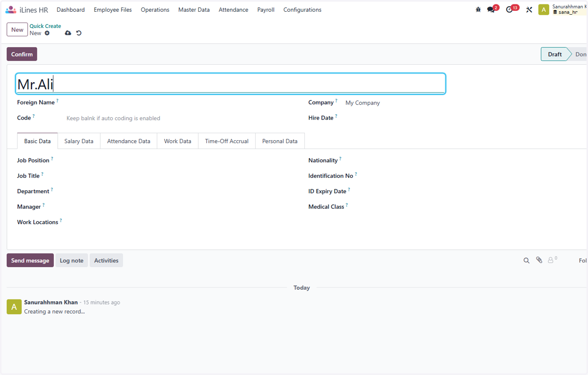Click the Send message button
Viewport: 588px width, 375px height.
point(30,260)
